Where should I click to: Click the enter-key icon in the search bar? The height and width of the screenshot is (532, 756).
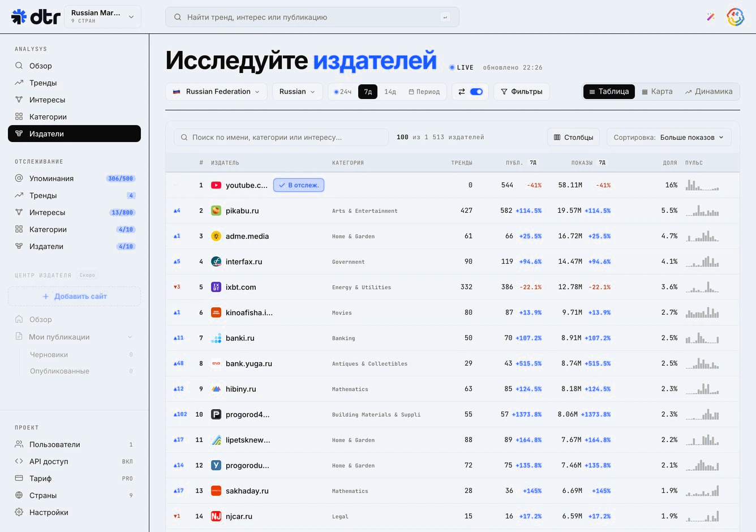click(445, 17)
